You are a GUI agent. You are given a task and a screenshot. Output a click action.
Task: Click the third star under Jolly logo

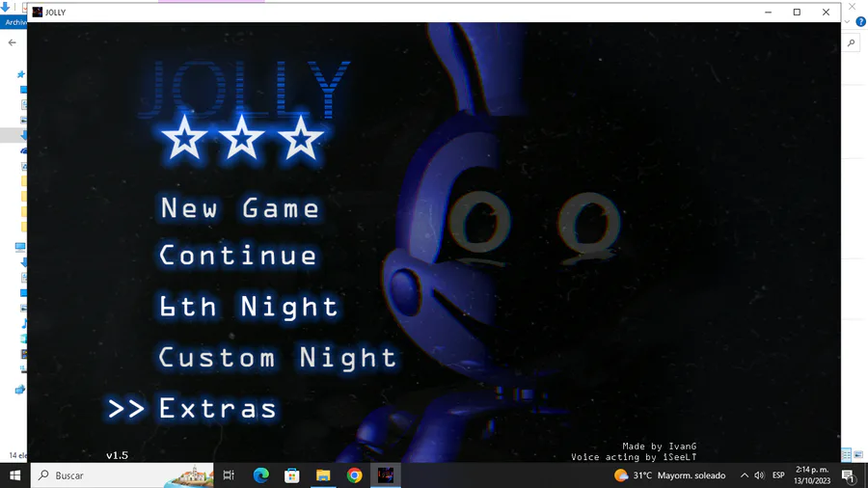[301, 138]
